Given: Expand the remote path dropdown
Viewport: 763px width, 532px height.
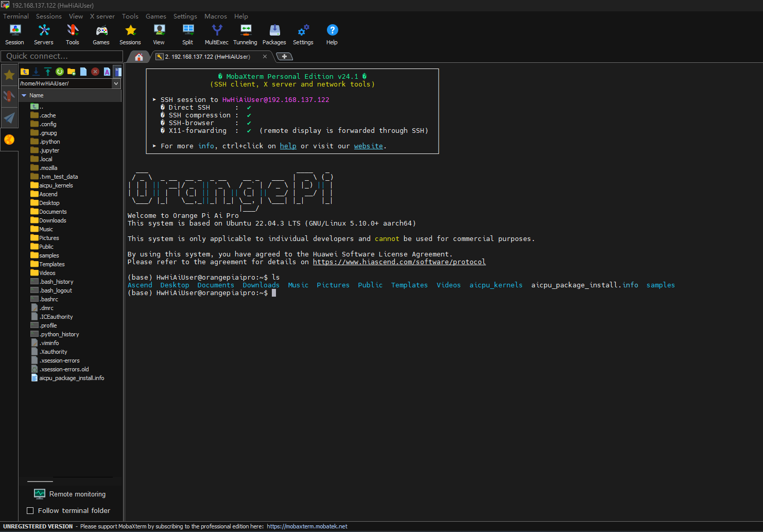Looking at the screenshot, I should coord(116,83).
